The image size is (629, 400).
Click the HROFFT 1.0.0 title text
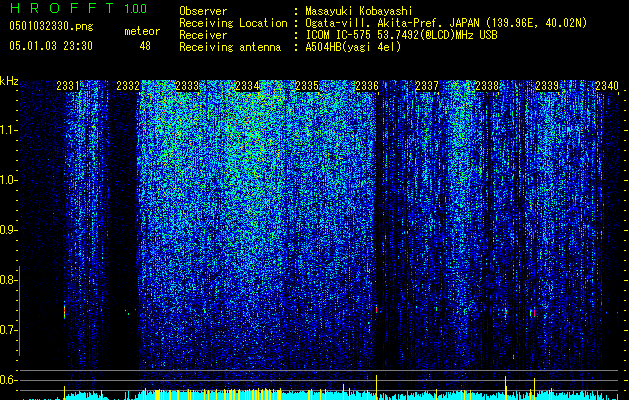click(78, 8)
